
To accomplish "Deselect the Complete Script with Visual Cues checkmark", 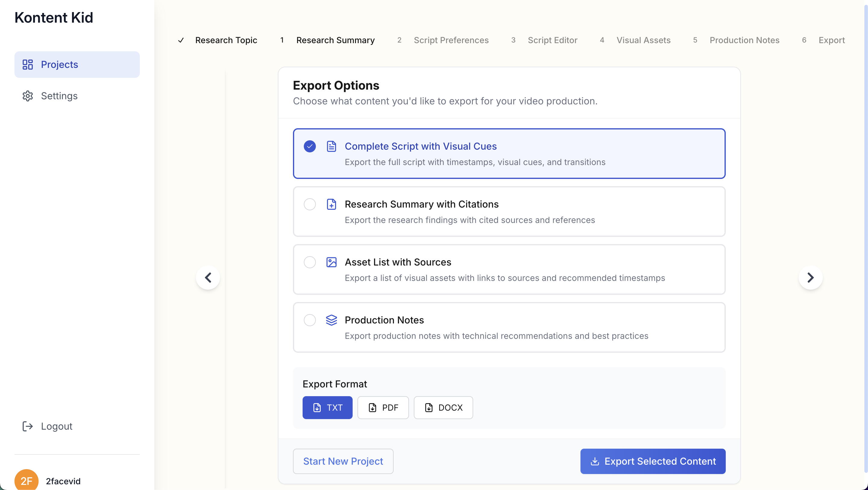I will 310,146.
